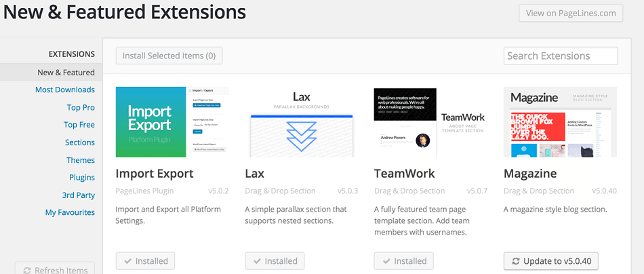
Task: Open the Lax parallax backgrounds thumbnail
Action: point(302,122)
